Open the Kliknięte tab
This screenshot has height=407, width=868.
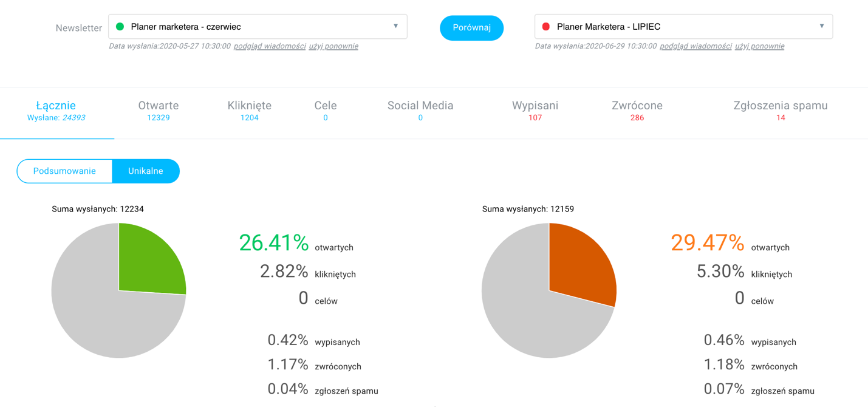(249, 111)
